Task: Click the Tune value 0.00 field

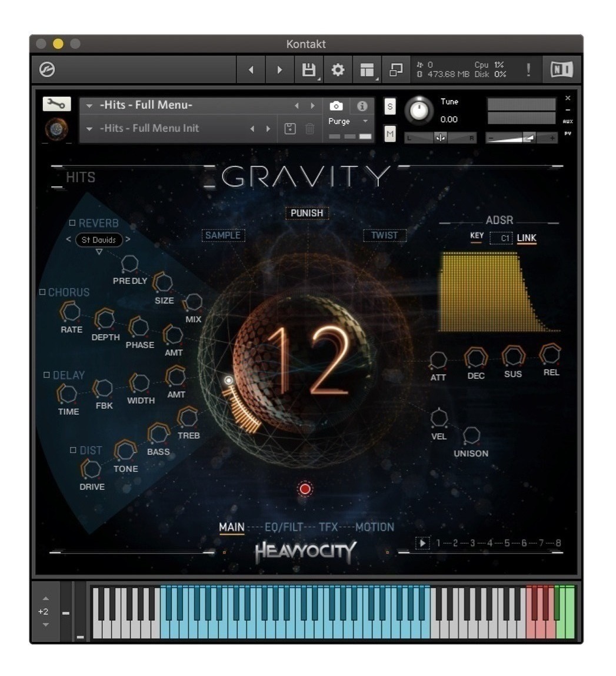Action: point(449,119)
